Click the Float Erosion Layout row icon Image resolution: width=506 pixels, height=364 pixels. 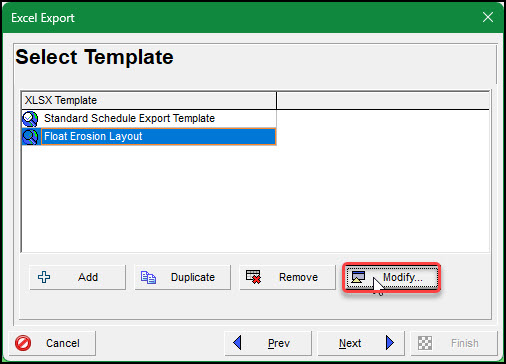pyautogui.click(x=30, y=137)
